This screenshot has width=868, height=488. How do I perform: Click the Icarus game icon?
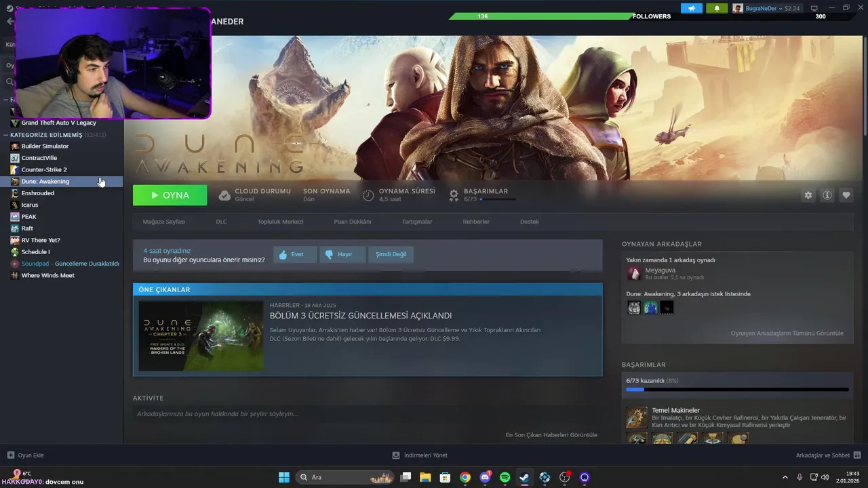(15, 205)
